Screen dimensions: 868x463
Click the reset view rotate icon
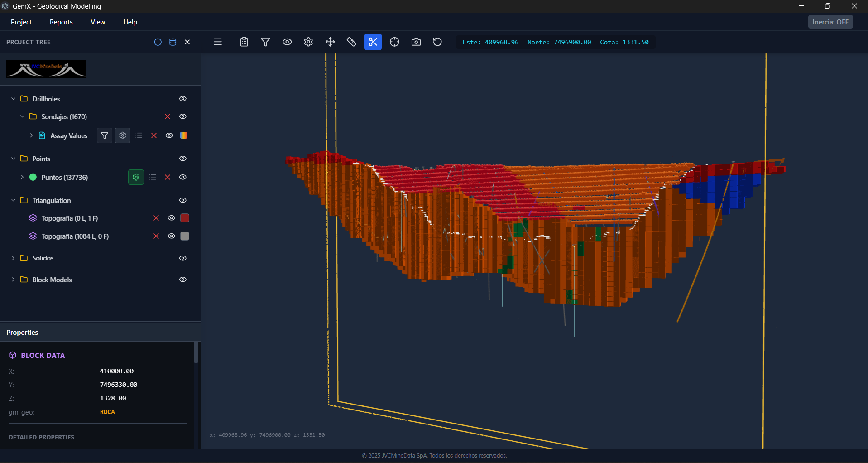(x=437, y=42)
